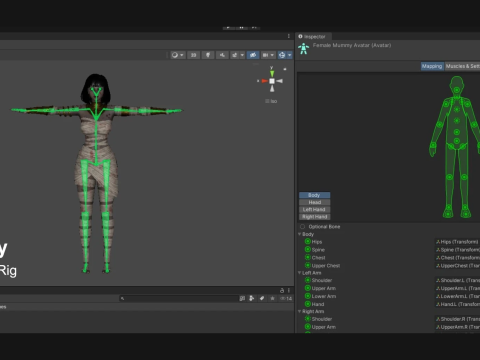Toggle scene audio icon in toolbar

pos(222,55)
